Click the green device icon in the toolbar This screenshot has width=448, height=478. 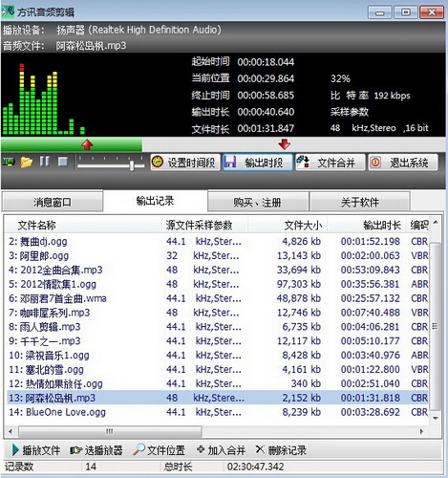coord(9,162)
